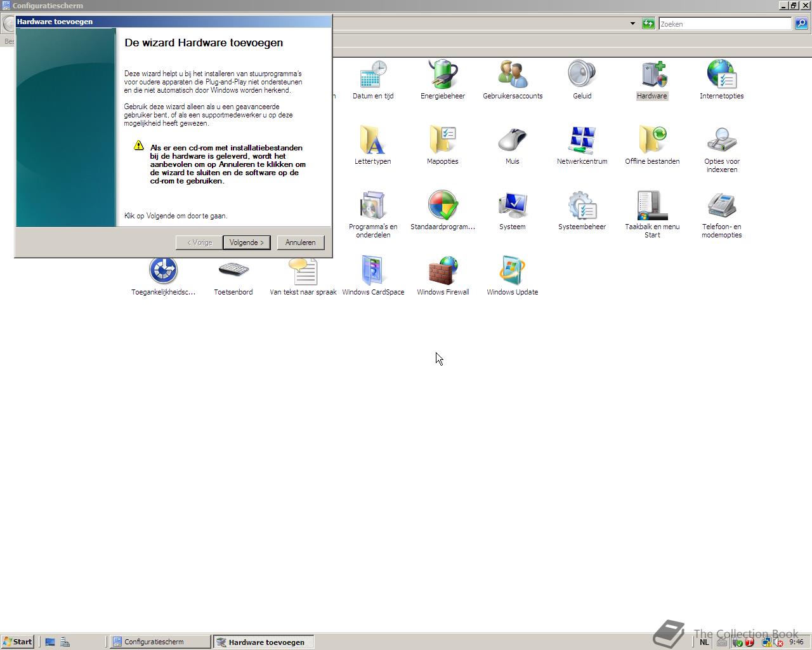Image resolution: width=812 pixels, height=650 pixels.
Task: Switch to Configuratiescherm taskbar button
Action: click(160, 642)
